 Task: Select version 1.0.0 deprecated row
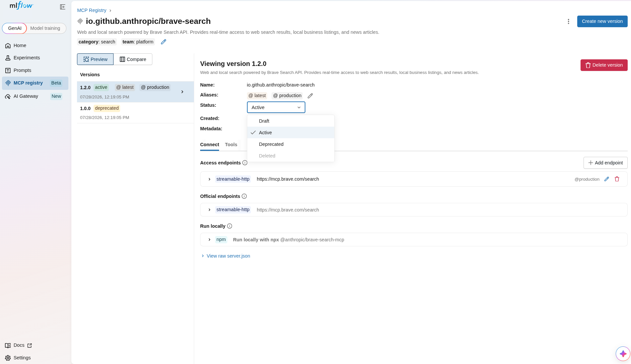tap(135, 113)
